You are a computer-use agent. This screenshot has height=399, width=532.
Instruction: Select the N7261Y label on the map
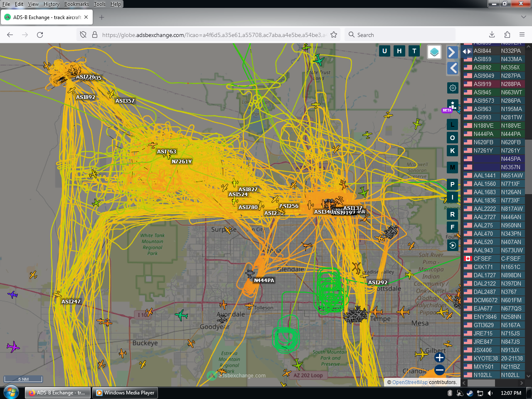(182, 162)
